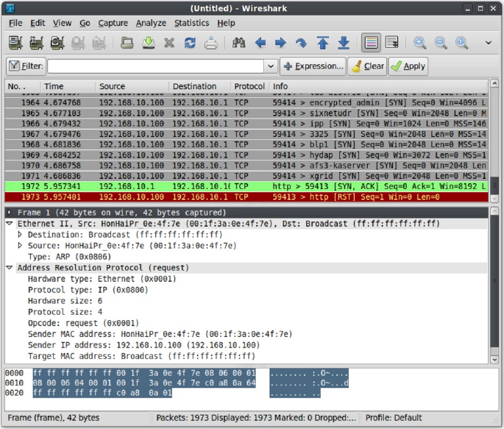Find a packet binoculars icon
This screenshot has height=429, width=504.
tap(239, 43)
